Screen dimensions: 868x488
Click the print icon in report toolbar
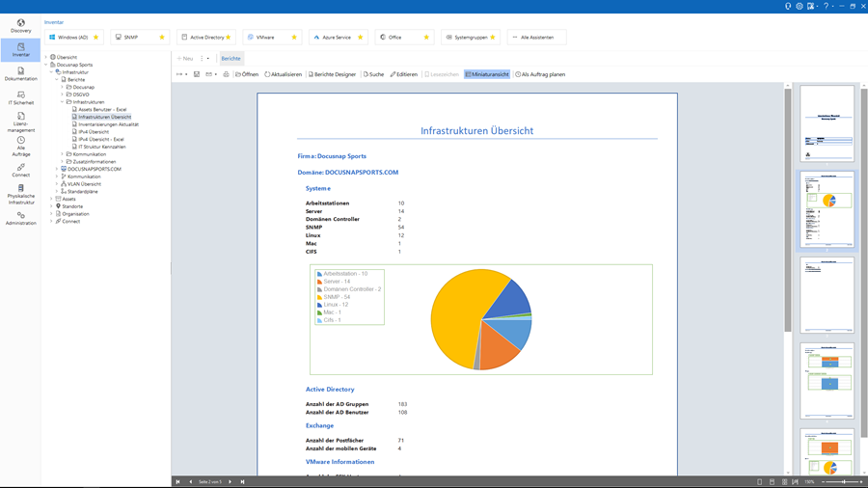click(x=226, y=74)
